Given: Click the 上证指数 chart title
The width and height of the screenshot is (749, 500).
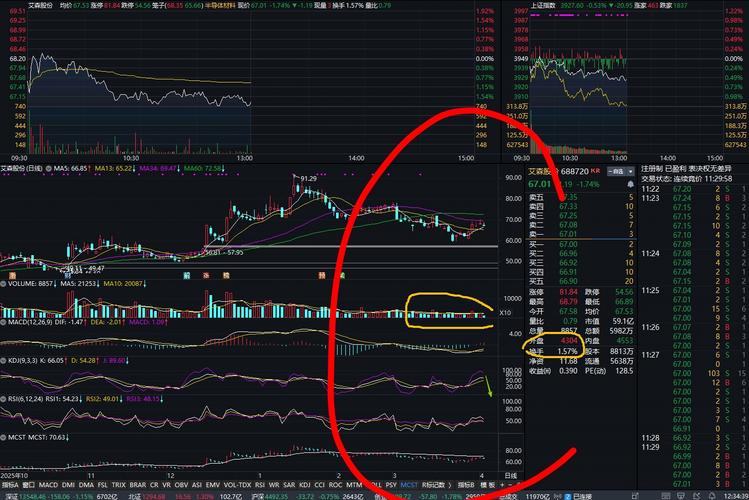Looking at the screenshot, I should pos(544,5).
